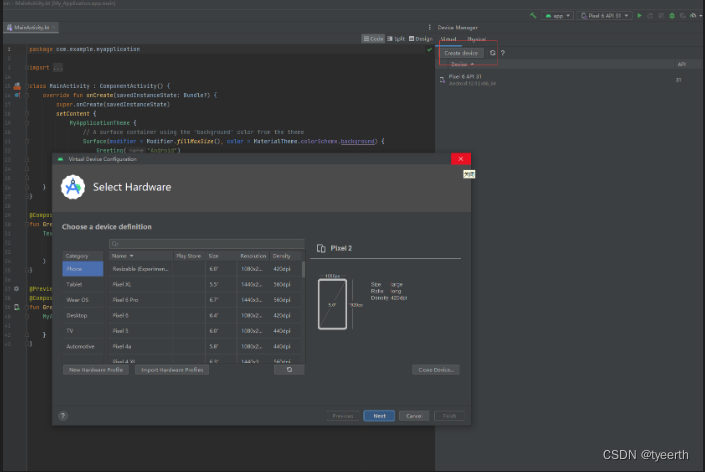This screenshot has height=472, width=705.
Task: Run the app with green play icon
Action: (x=639, y=16)
